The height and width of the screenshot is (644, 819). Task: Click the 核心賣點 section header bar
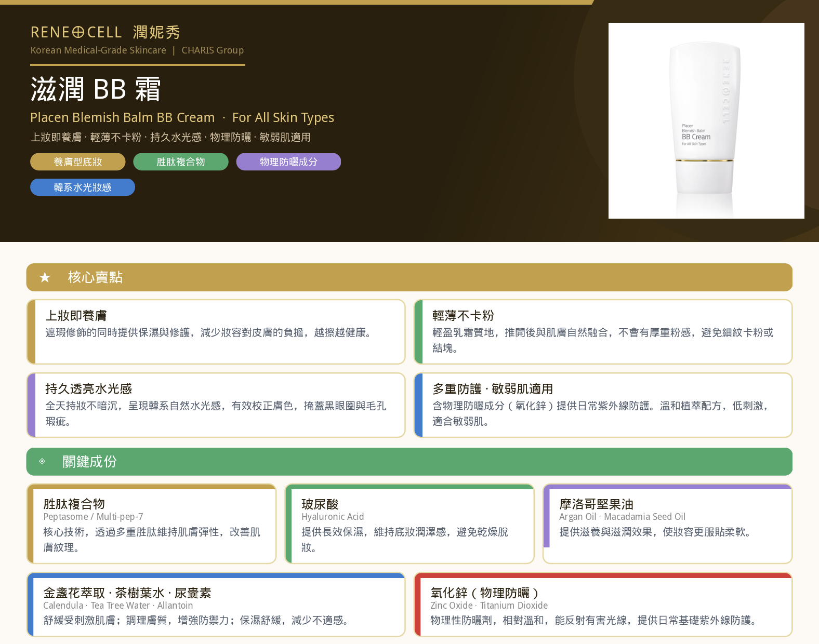410,277
